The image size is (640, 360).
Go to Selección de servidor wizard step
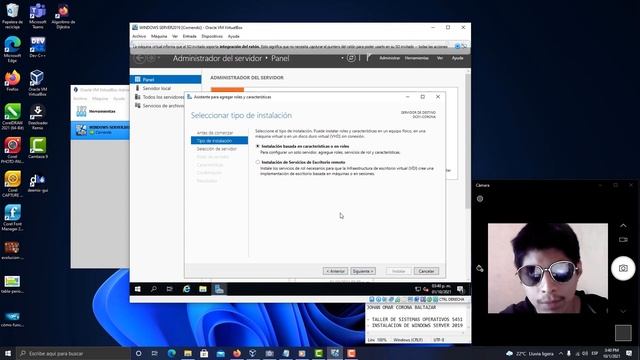coord(216,149)
